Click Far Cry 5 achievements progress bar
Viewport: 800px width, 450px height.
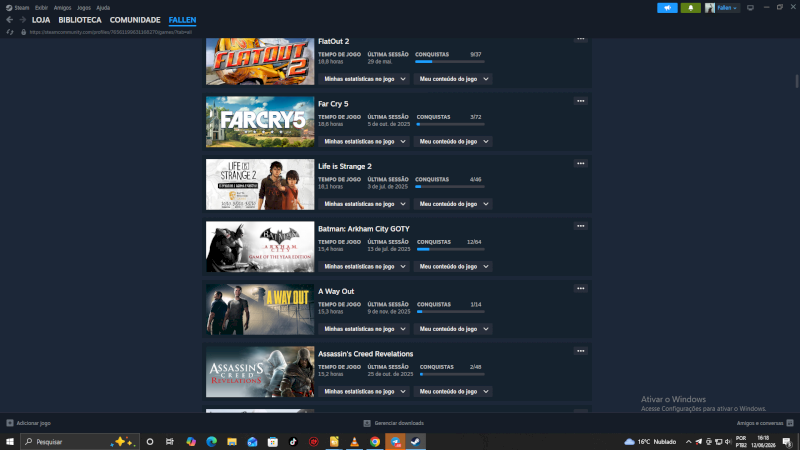coord(451,124)
